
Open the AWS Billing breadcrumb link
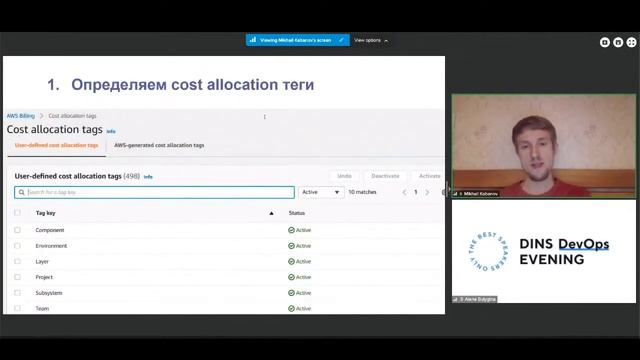point(20,116)
